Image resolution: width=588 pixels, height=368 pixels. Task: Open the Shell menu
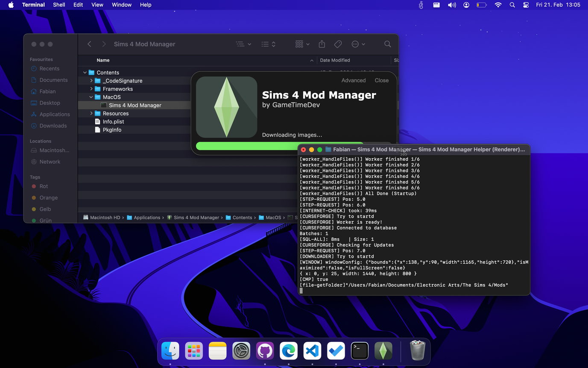click(x=59, y=5)
